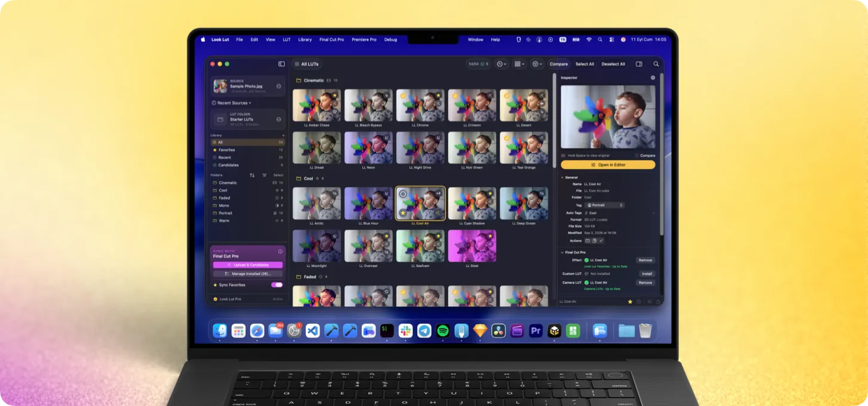
Task: Open Telegram from the Dock
Action: 424,331
